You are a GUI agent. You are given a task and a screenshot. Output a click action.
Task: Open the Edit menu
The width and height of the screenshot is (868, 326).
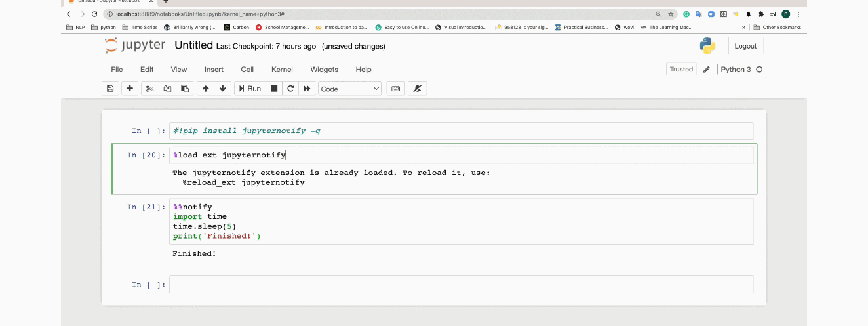pos(147,70)
